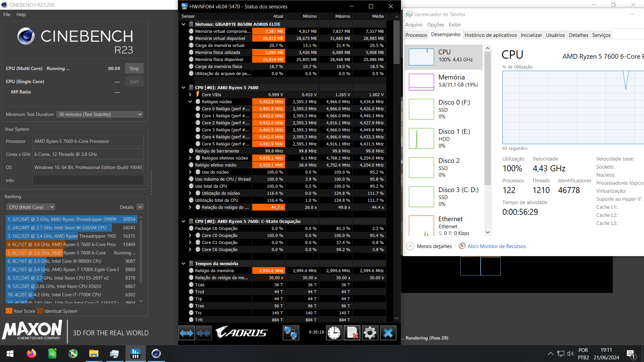Click HWiNFO log file icon with red X
This screenshot has height=362, width=644.
352,333
